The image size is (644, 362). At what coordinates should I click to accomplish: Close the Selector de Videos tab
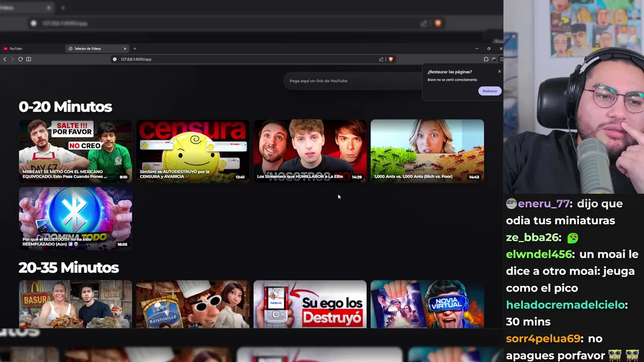point(125,49)
